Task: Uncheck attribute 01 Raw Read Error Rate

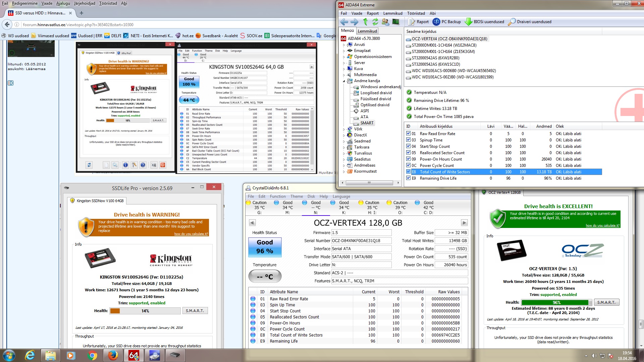Action: 409,133
